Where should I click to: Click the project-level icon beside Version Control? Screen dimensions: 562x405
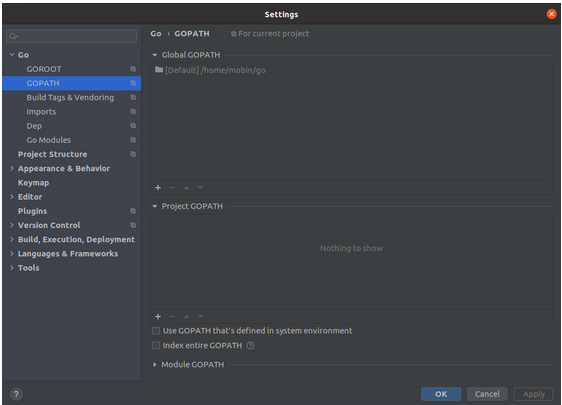pos(133,225)
